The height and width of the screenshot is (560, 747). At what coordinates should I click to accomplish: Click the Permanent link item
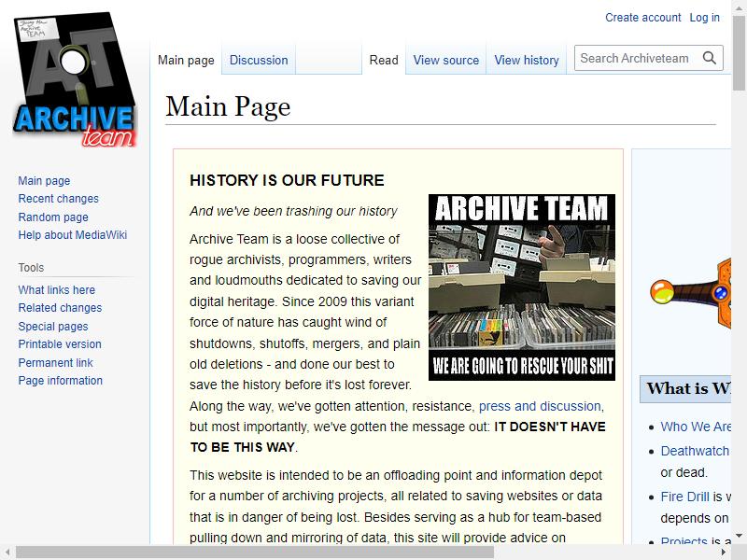coord(56,362)
